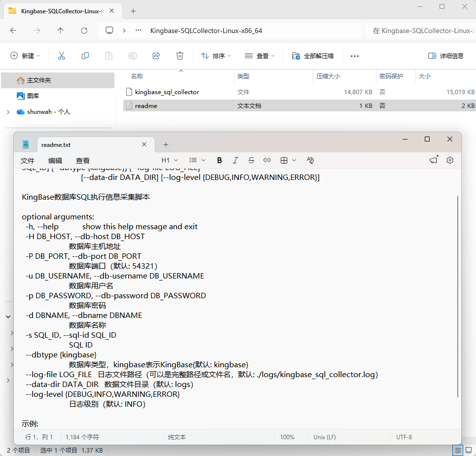Open the 排序 sort dropdown

216,56
